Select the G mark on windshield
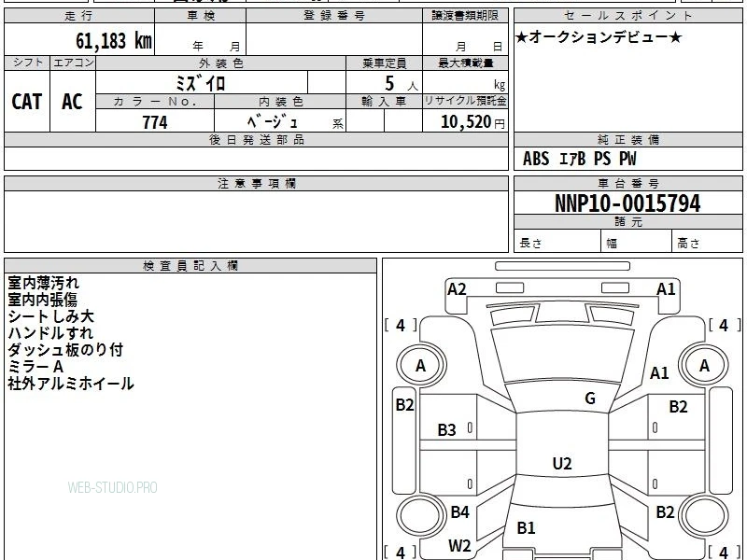Screen dimensions: 747x560 coord(590,399)
